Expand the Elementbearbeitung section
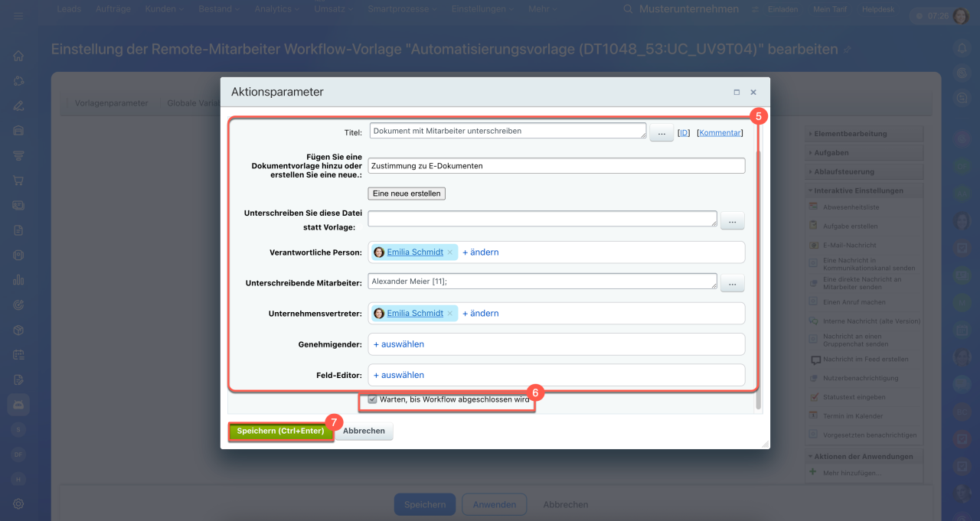The height and width of the screenshot is (521, 980). 864,134
